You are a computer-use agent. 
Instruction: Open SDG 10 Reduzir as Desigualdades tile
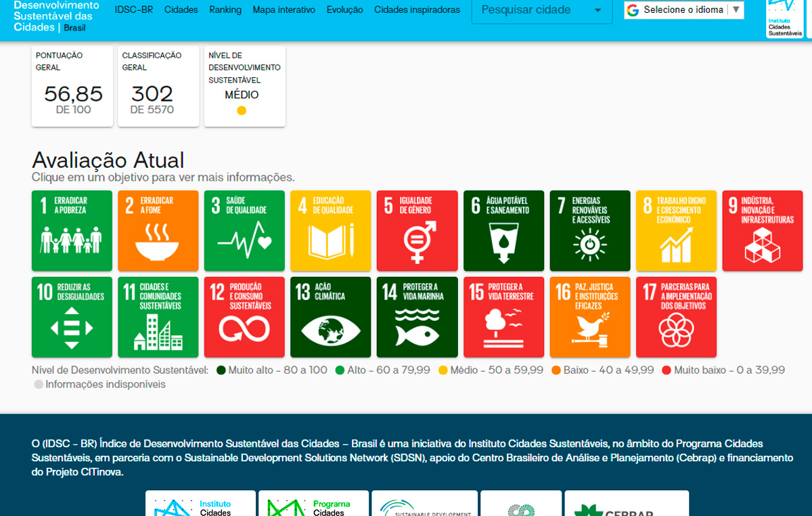click(72, 317)
